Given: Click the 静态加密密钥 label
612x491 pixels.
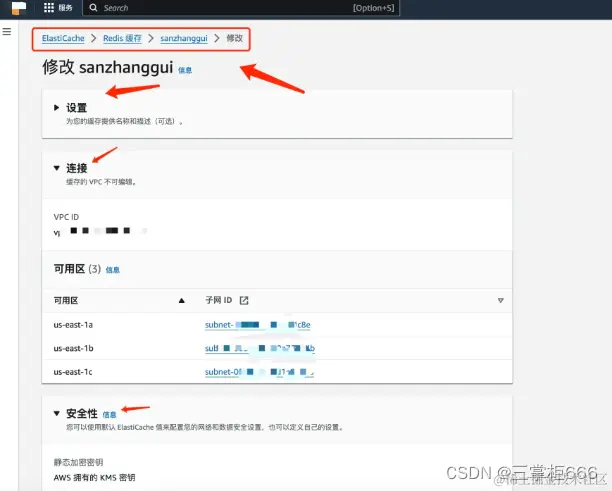Looking at the screenshot, I should coord(78,463).
